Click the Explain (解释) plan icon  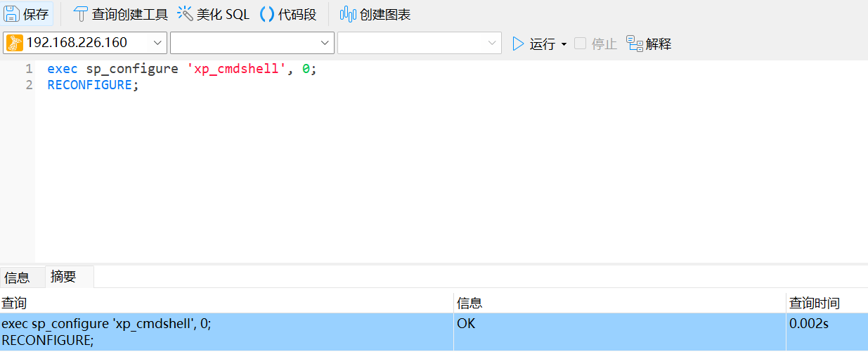click(635, 44)
